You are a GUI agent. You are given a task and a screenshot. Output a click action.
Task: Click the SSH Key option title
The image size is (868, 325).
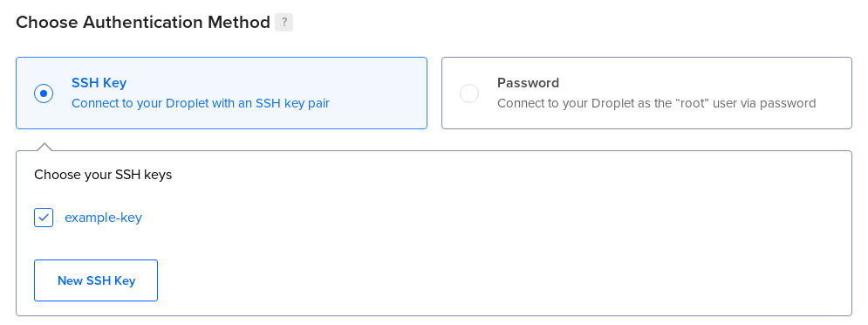[x=99, y=83]
